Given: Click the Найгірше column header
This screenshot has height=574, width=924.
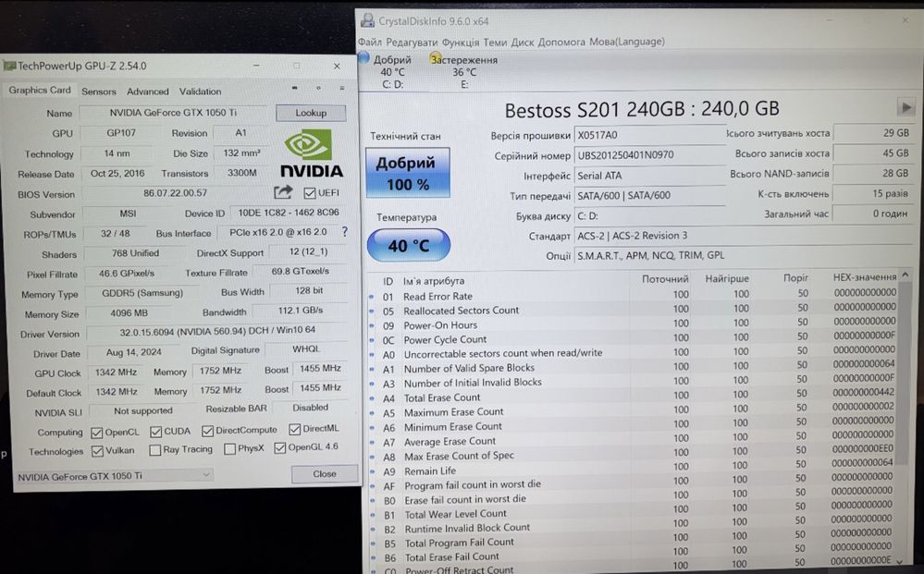Looking at the screenshot, I should [x=727, y=278].
